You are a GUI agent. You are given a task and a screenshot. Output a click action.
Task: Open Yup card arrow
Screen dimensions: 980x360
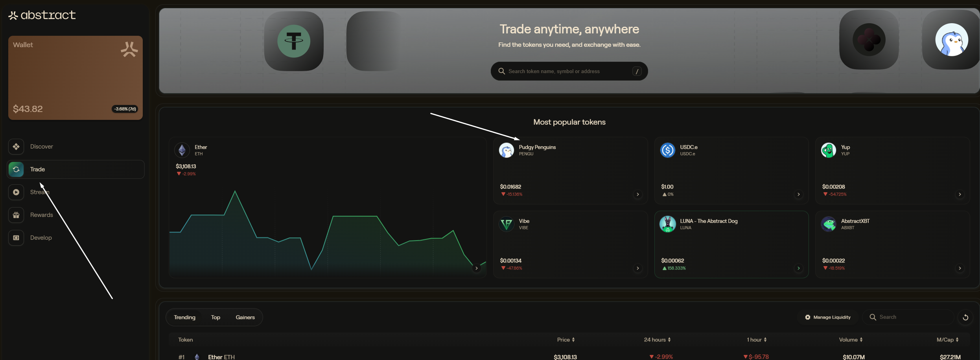[960, 195]
